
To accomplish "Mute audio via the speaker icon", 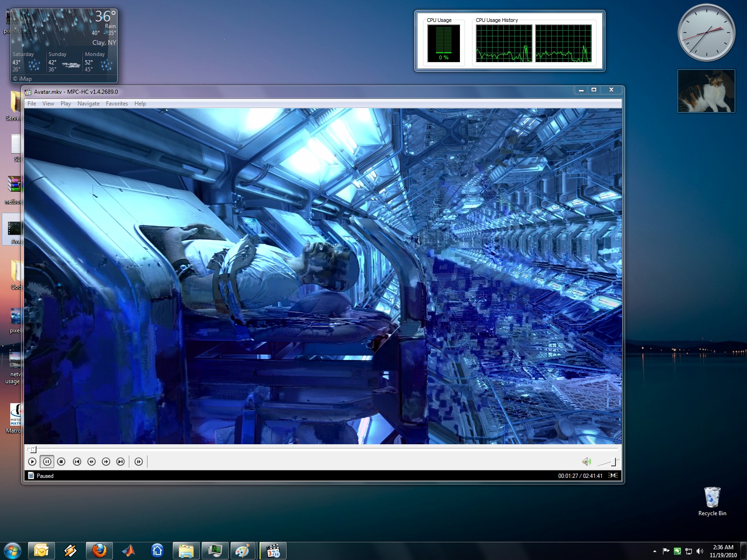I will tap(586, 462).
